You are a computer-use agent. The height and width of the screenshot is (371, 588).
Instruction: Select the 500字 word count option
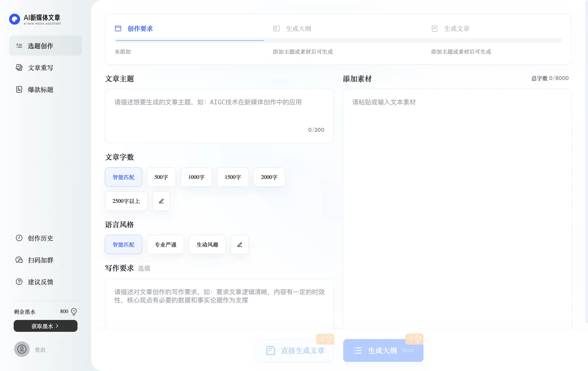pos(161,177)
